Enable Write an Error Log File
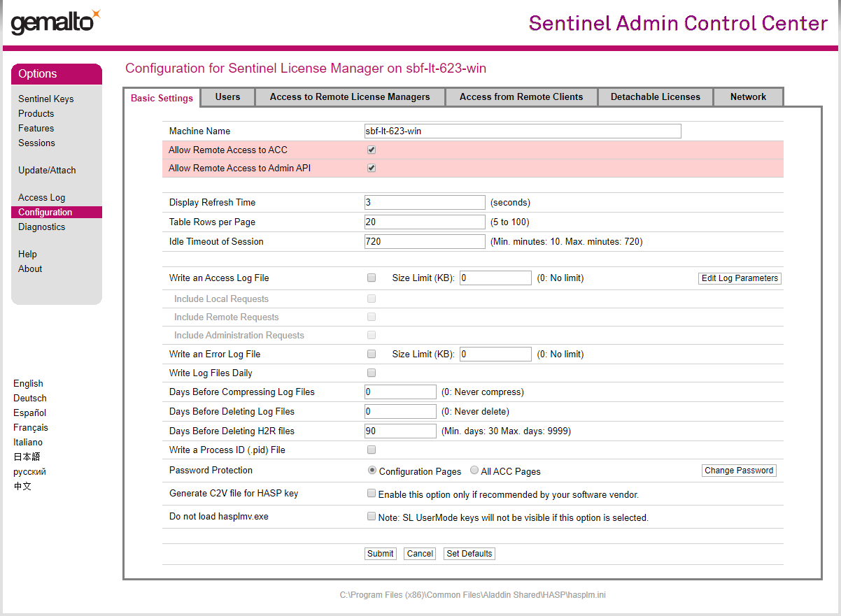This screenshot has width=841, height=616. (x=372, y=354)
